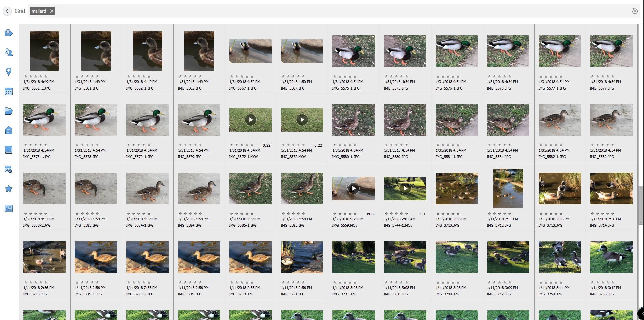Viewport: 644px width, 320px height.
Task: Click filename text IMG_3719-2.JPG
Action: tap(140, 294)
